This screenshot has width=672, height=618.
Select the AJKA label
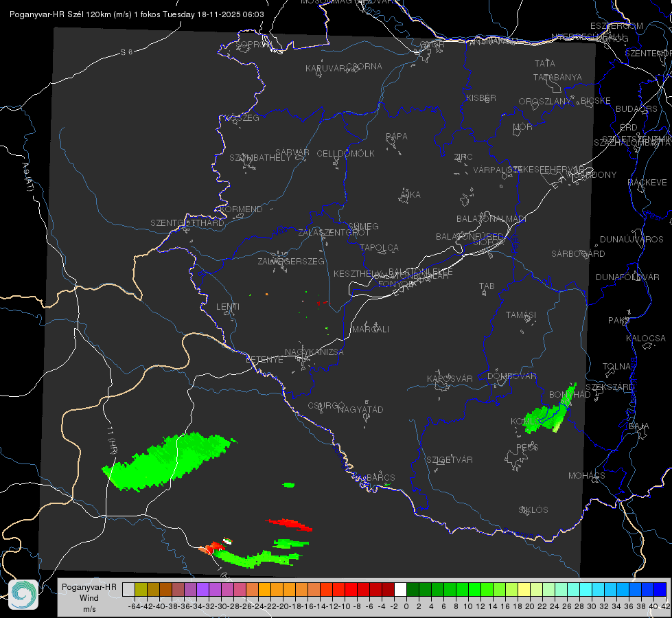[x=410, y=195]
